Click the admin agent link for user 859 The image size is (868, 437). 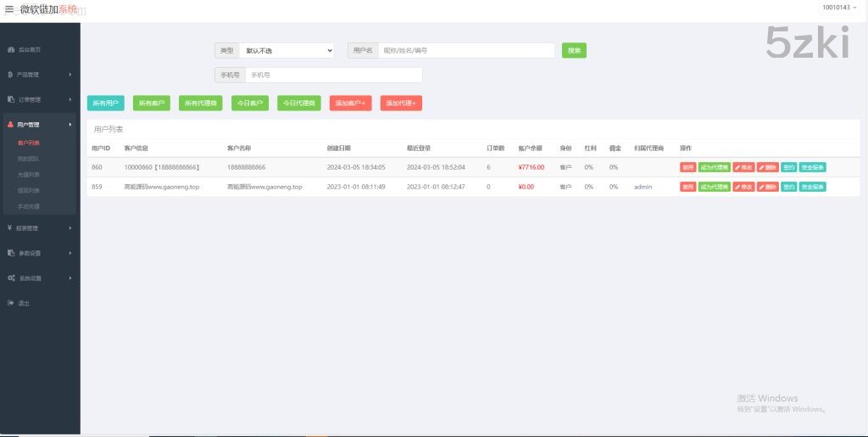coord(643,187)
